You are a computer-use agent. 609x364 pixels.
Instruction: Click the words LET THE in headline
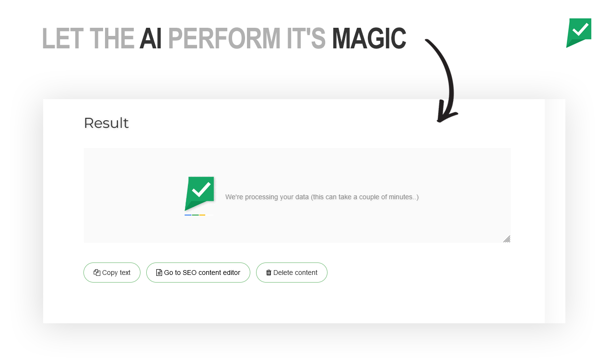tap(88, 38)
